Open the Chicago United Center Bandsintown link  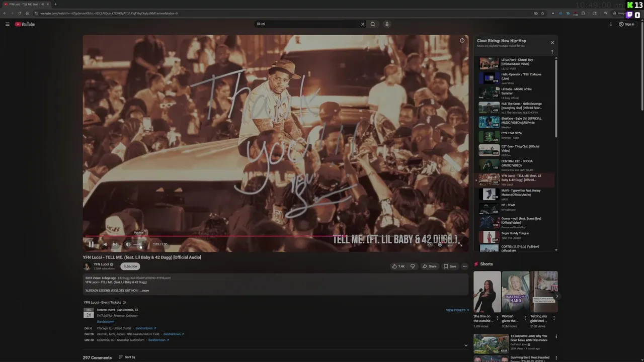coord(145,328)
